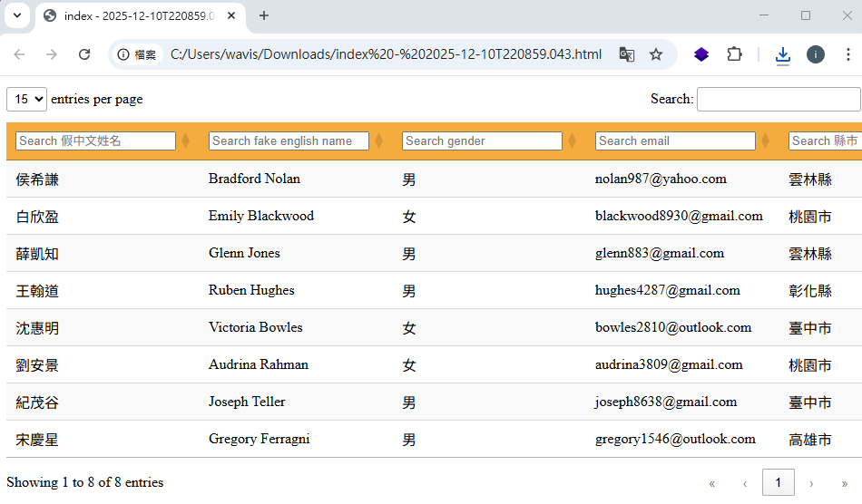
Task: Click the translate page icon
Action: click(626, 54)
